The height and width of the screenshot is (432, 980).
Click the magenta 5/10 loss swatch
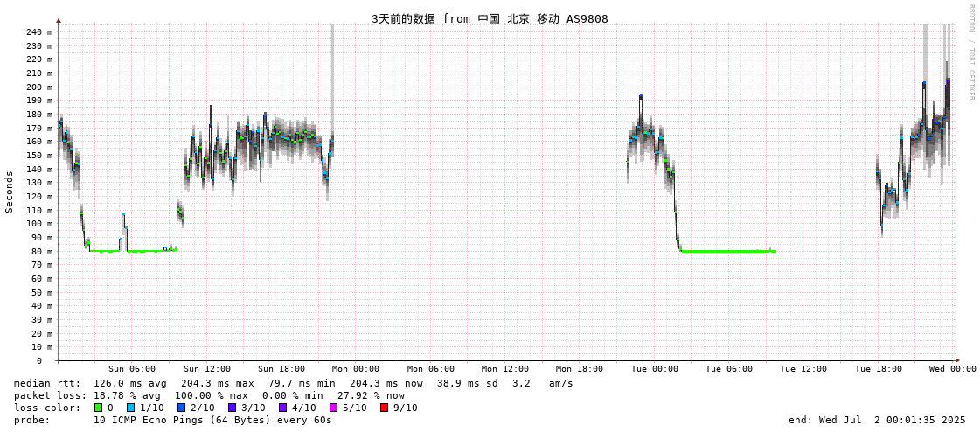coord(333,408)
